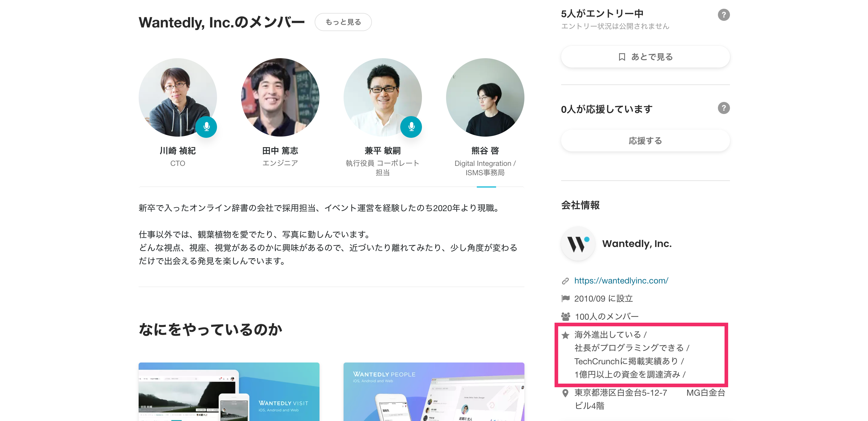868x421 pixels.
Task: Click 川崎 禎紀 member name
Action: tap(178, 151)
